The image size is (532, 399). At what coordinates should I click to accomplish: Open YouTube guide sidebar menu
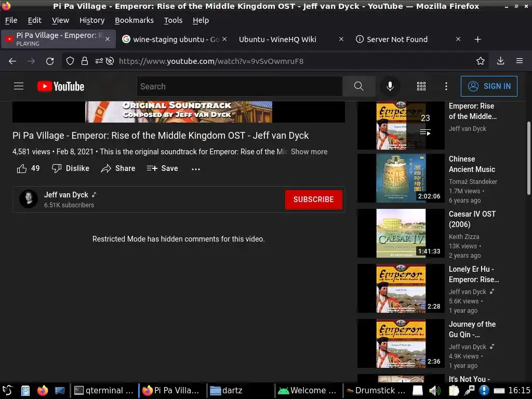coord(19,86)
